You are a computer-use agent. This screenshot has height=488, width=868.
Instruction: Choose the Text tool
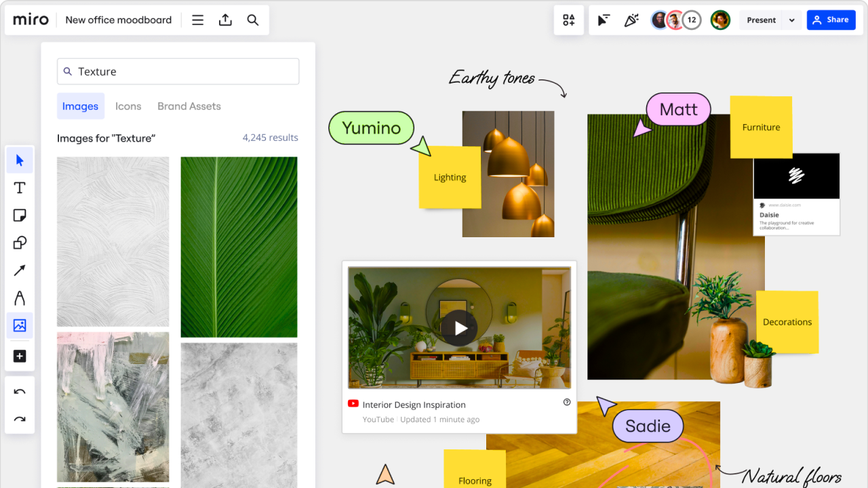click(20, 188)
